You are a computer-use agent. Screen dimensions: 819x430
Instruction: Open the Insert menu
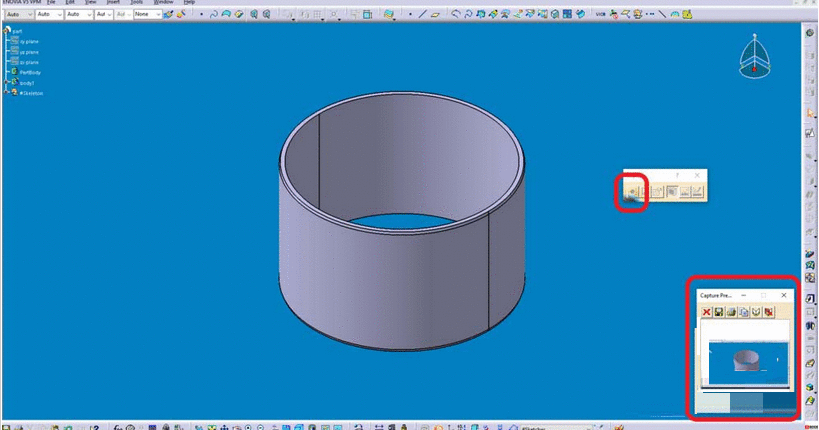[x=112, y=3]
